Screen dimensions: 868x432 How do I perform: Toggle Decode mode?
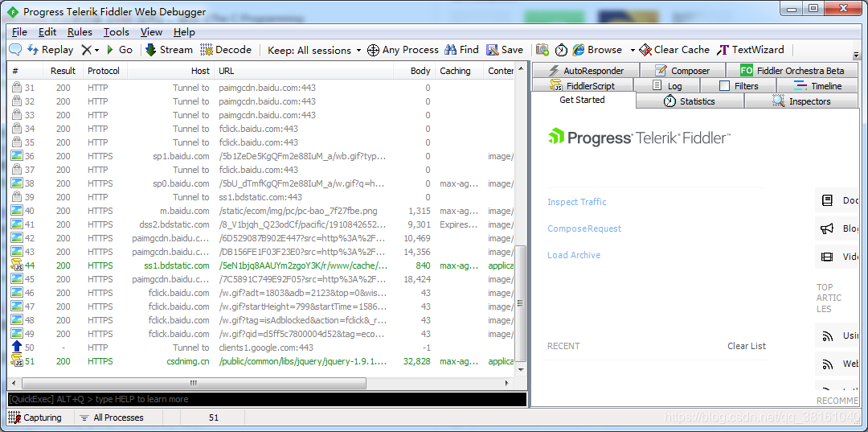pyautogui.click(x=226, y=50)
